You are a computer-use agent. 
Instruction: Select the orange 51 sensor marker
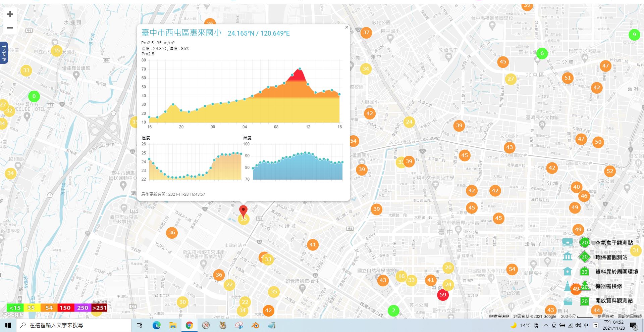(568, 78)
